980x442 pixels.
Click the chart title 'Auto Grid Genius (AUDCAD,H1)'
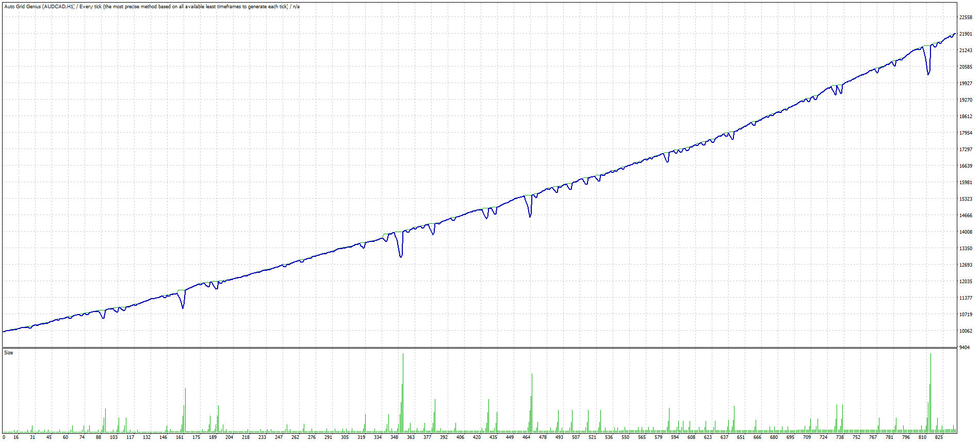[x=39, y=7]
